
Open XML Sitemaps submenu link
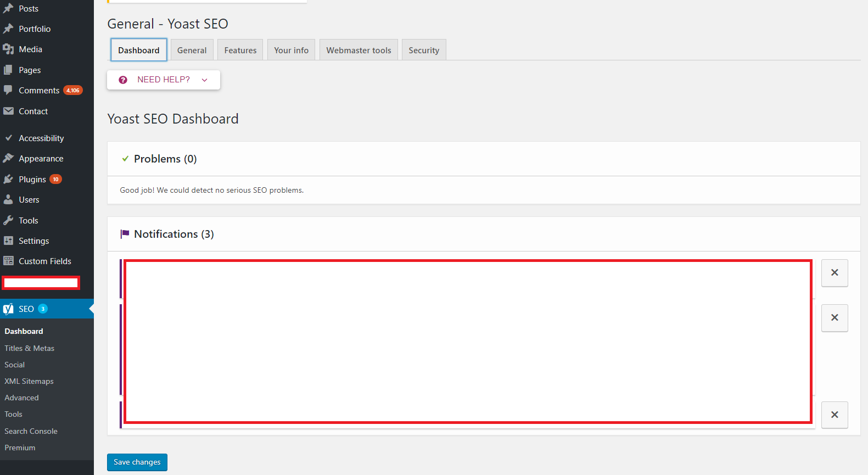coord(29,381)
